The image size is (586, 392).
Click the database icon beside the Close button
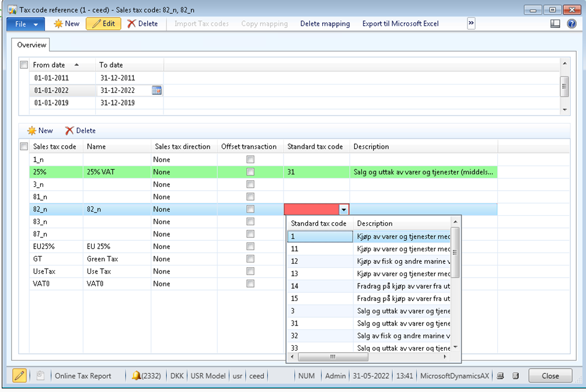point(515,376)
